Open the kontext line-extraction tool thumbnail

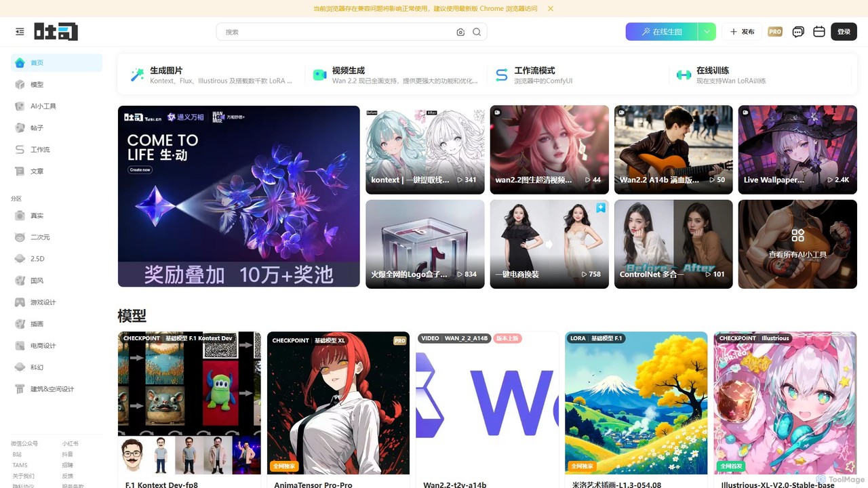pos(425,150)
